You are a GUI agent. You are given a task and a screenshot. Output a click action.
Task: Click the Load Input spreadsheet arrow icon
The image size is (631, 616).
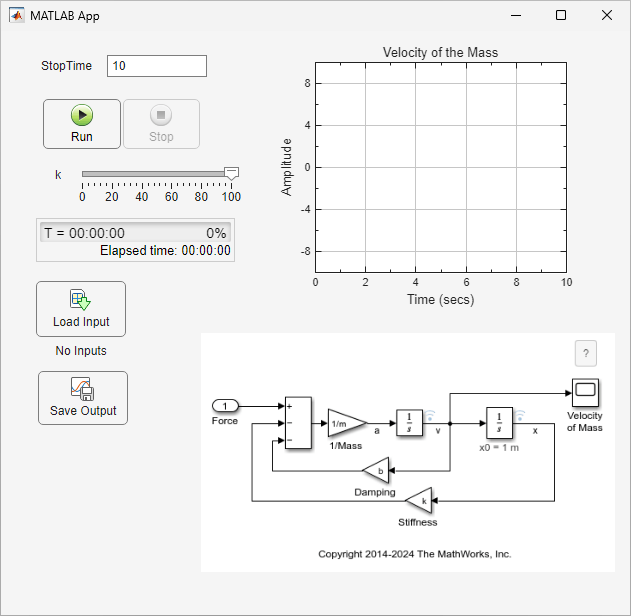click(x=80, y=300)
